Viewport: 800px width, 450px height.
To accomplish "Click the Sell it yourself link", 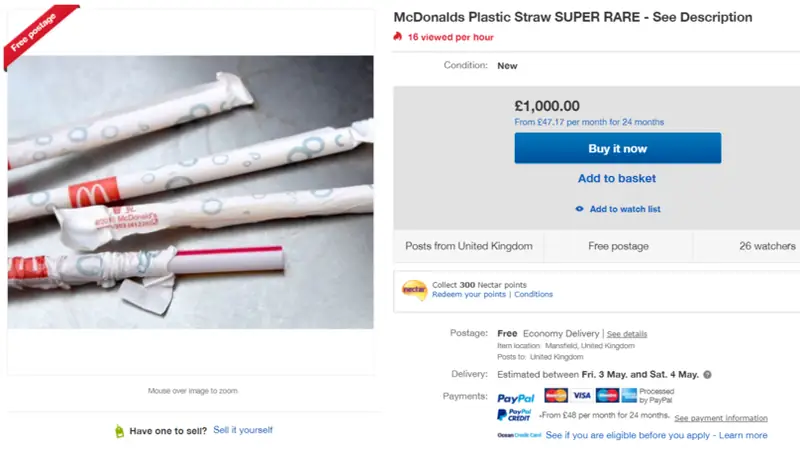I will click(243, 430).
